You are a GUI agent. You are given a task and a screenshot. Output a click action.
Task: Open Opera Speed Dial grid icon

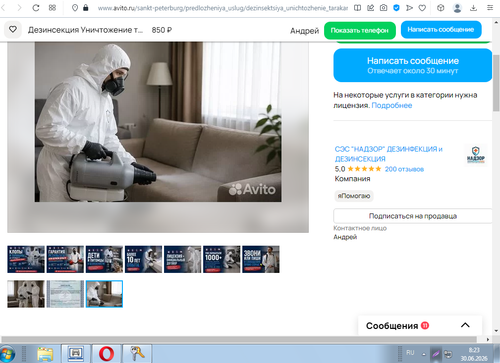[52, 8]
